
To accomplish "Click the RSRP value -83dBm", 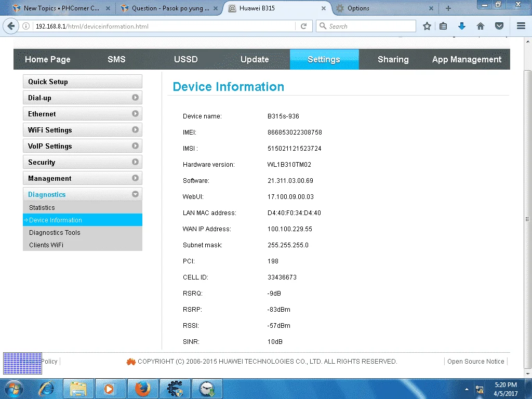I will click(x=278, y=310).
